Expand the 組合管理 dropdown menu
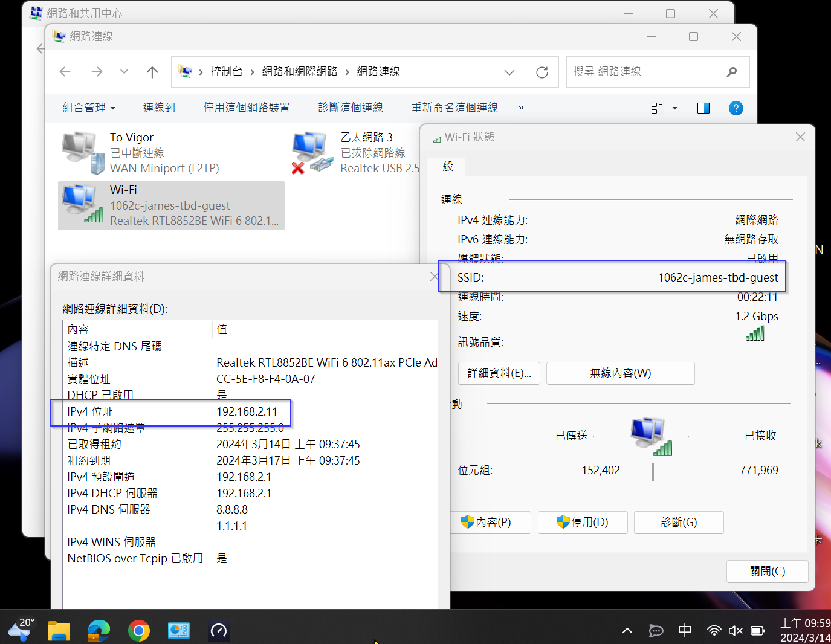 click(89, 108)
